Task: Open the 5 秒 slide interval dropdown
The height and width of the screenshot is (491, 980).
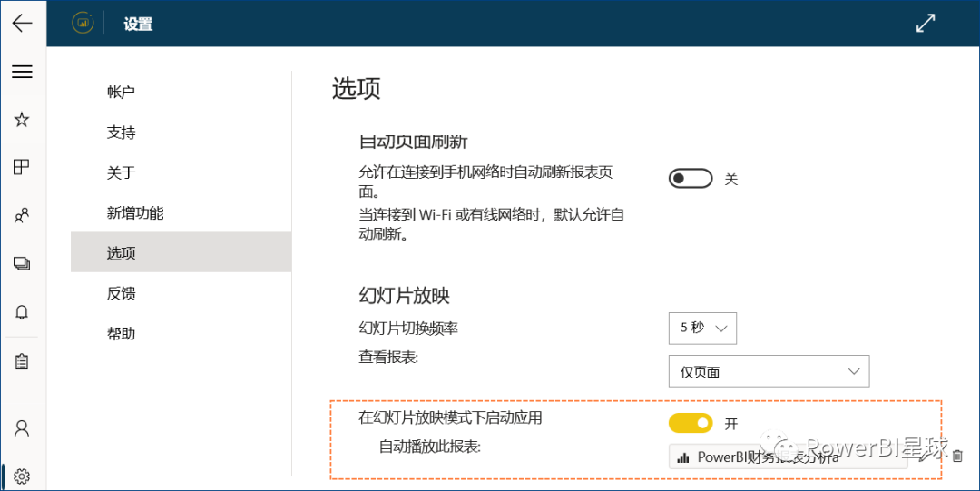Action: coord(702,329)
